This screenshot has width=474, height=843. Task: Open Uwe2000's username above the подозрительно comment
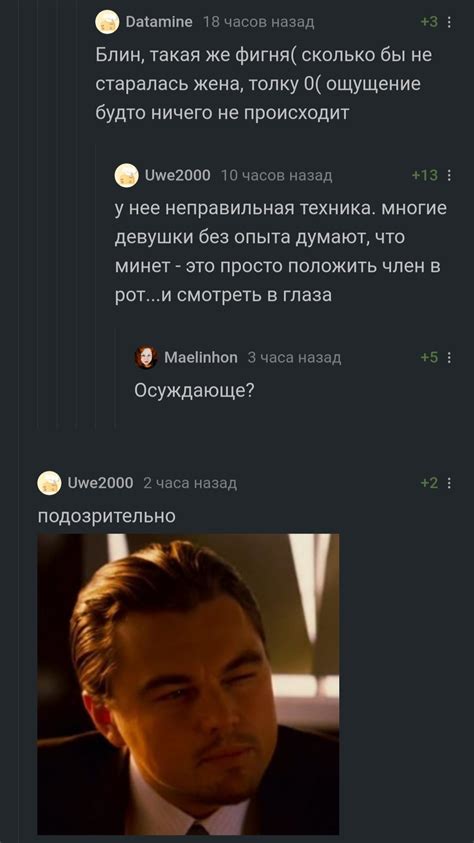tap(100, 483)
